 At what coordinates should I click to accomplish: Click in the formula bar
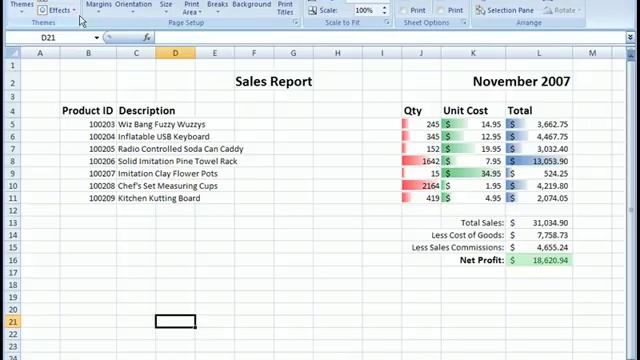[x=390, y=38]
